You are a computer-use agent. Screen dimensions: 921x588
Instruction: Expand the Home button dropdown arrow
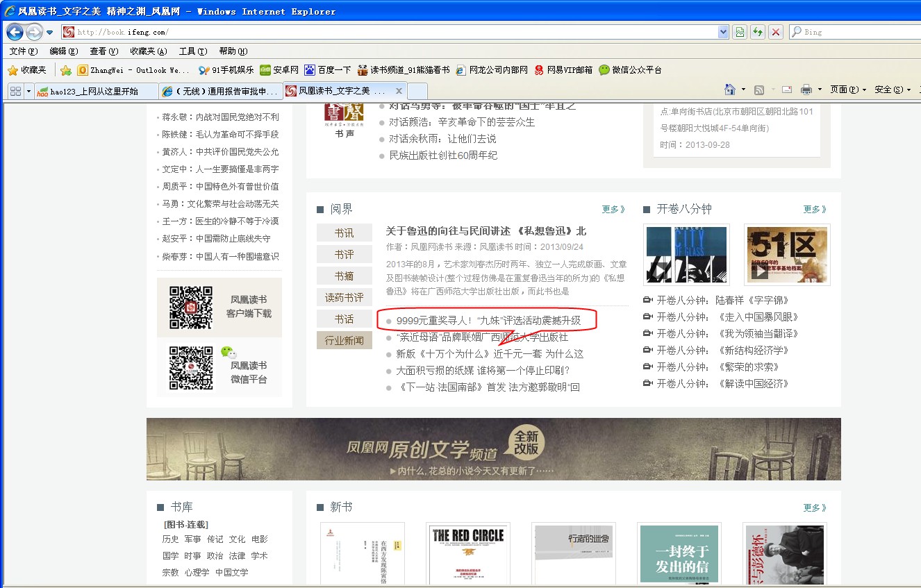(743, 90)
